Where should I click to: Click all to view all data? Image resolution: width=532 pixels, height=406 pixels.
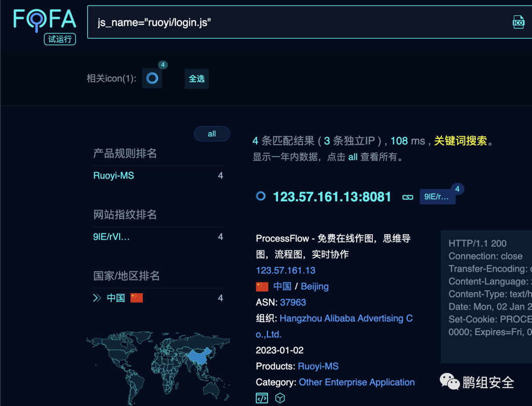point(353,157)
